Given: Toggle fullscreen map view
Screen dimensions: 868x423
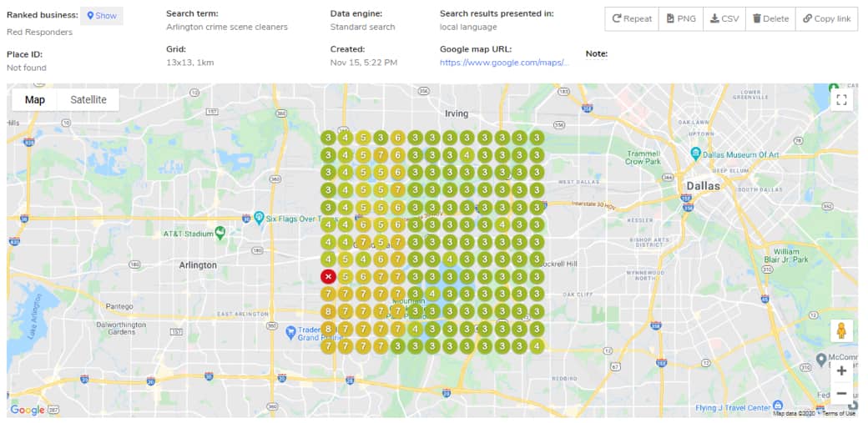Looking at the screenshot, I should [x=841, y=100].
